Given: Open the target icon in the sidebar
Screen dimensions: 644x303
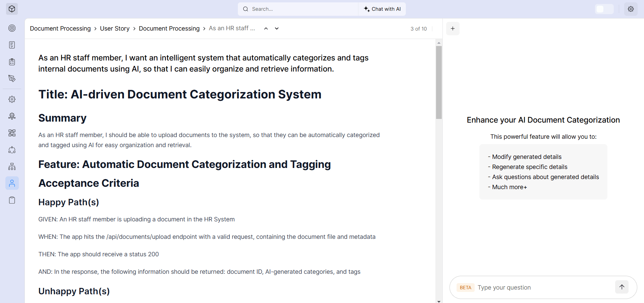Looking at the screenshot, I should tap(12, 28).
